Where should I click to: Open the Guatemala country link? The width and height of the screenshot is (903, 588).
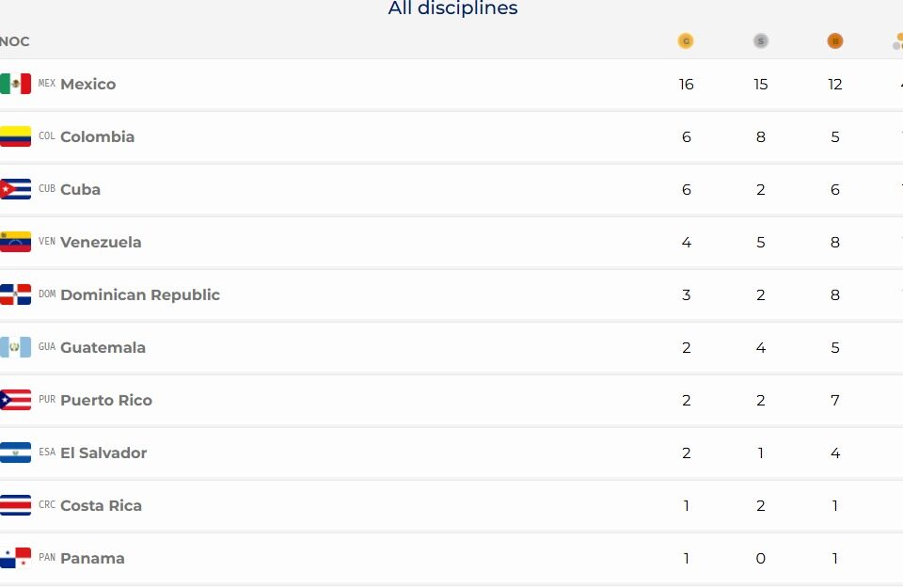pyautogui.click(x=103, y=347)
